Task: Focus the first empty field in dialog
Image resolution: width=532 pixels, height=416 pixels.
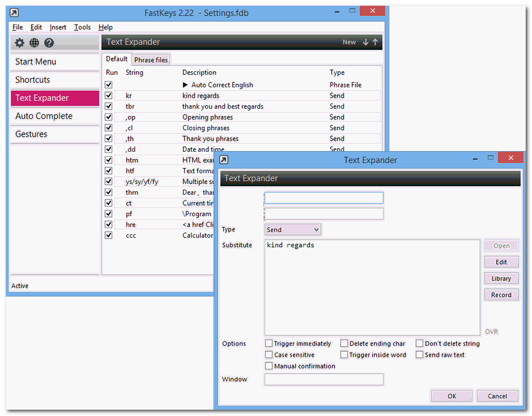Action: 324,198
